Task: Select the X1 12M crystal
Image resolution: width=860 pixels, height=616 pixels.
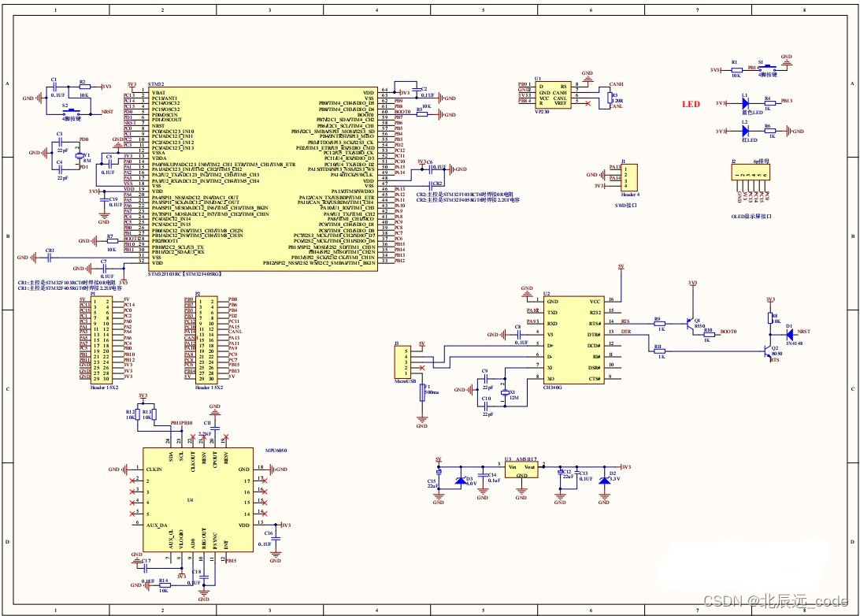Action: click(x=505, y=393)
